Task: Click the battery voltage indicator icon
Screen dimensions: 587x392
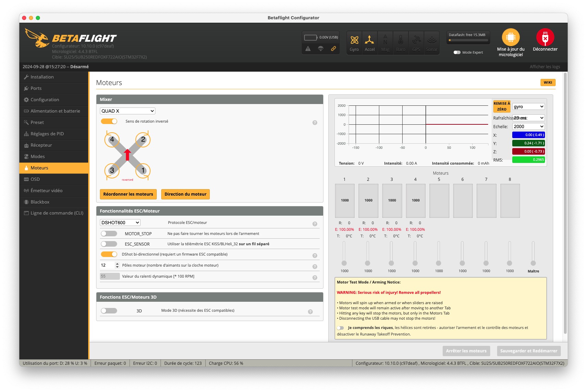Action: click(x=310, y=37)
